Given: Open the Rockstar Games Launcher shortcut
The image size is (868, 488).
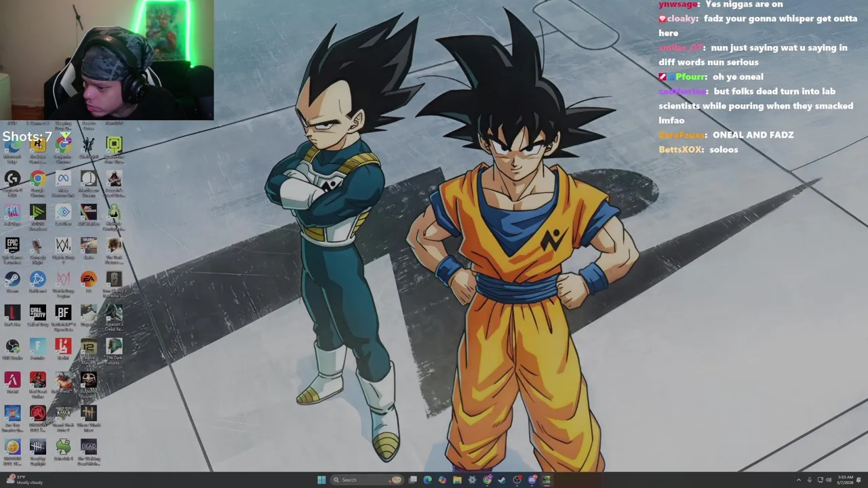Looking at the screenshot, I should (x=37, y=149).
